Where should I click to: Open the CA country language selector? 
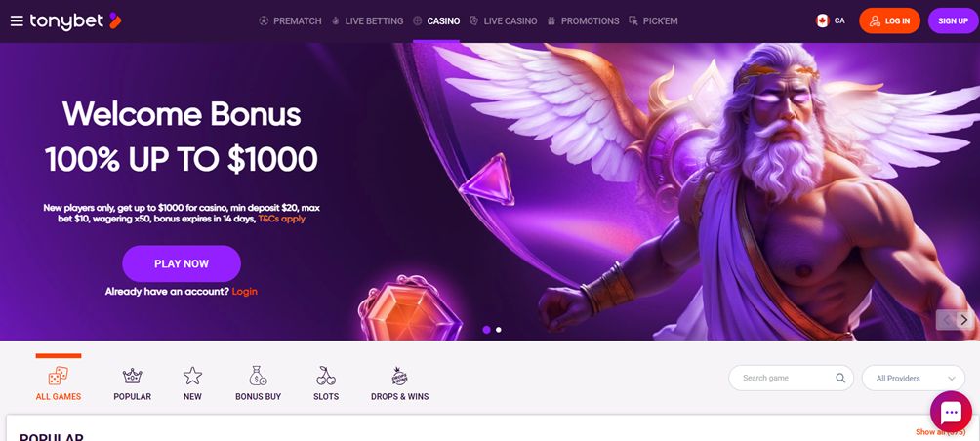coord(831,20)
